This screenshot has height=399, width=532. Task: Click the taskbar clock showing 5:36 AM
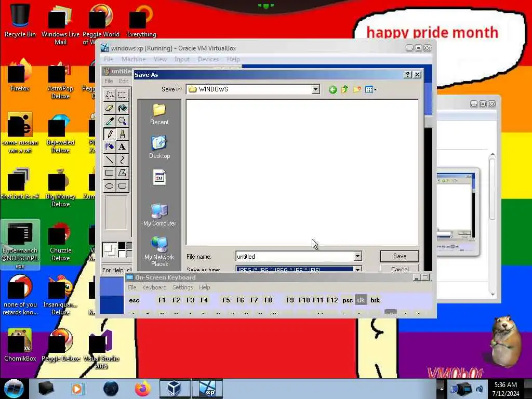click(x=506, y=389)
